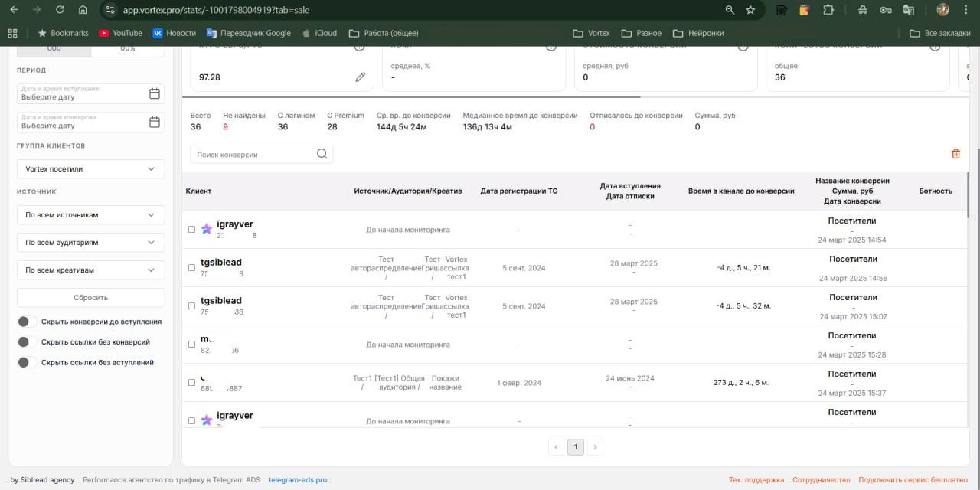Open calendar icon for conversion date
Image resolution: width=980 pixels, height=490 pixels.
155,122
